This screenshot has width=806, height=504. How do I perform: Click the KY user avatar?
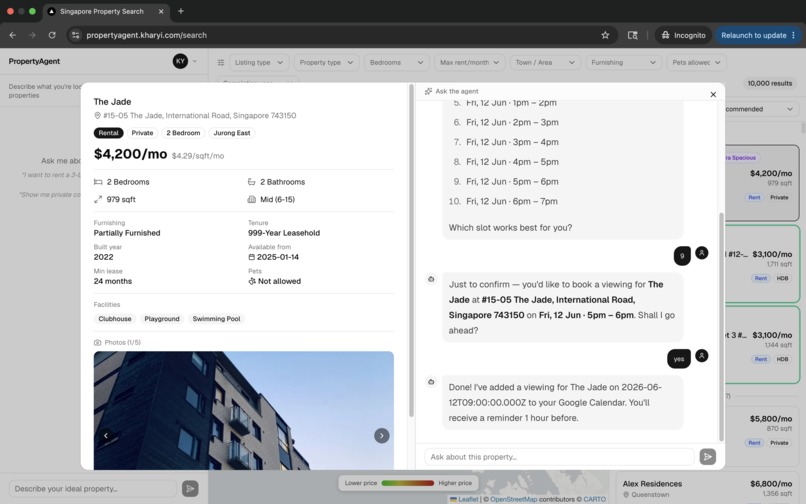(180, 61)
